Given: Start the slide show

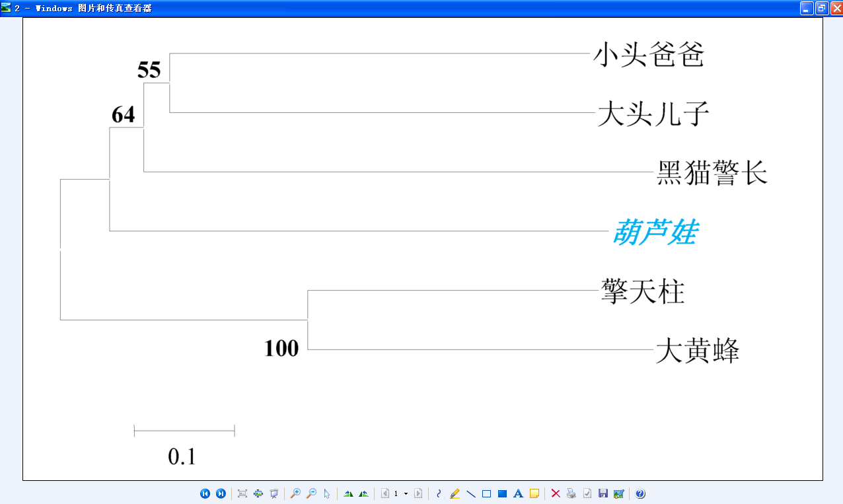Looking at the screenshot, I should 274,493.
